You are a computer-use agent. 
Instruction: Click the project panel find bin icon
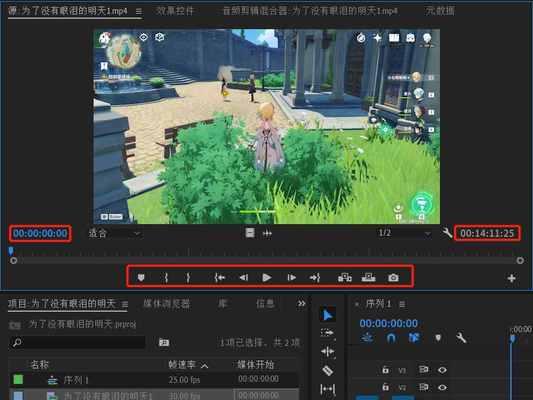pos(164,342)
